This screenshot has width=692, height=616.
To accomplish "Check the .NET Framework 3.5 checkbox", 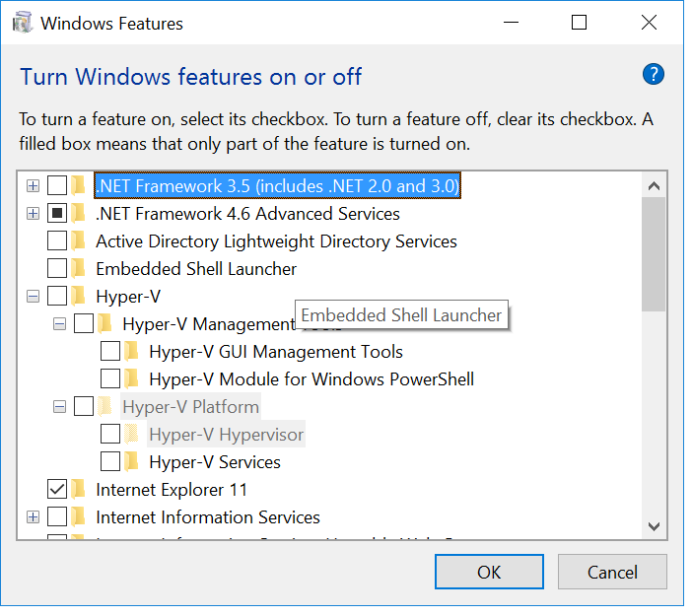I will tap(57, 185).
